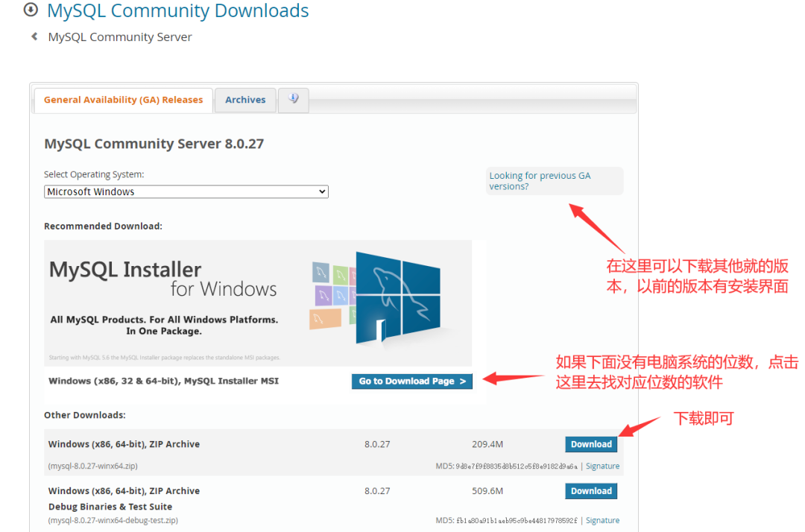
Task: Click the 'Other Downloads:' label
Action: tap(85, 415)
